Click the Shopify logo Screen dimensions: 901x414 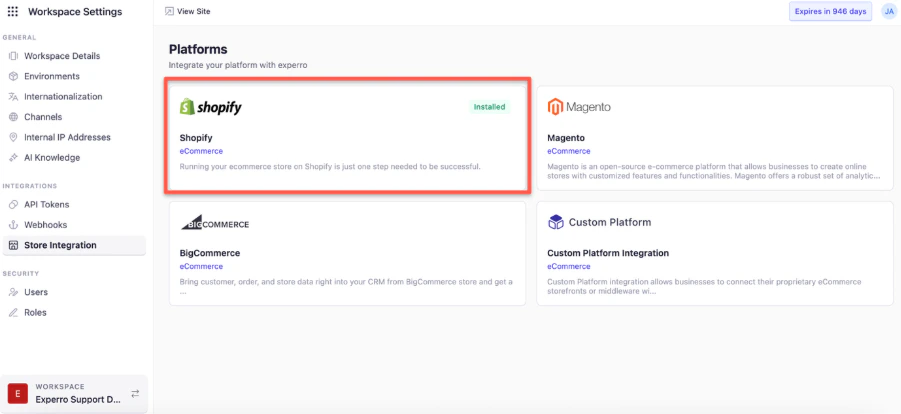pos(210,107)
